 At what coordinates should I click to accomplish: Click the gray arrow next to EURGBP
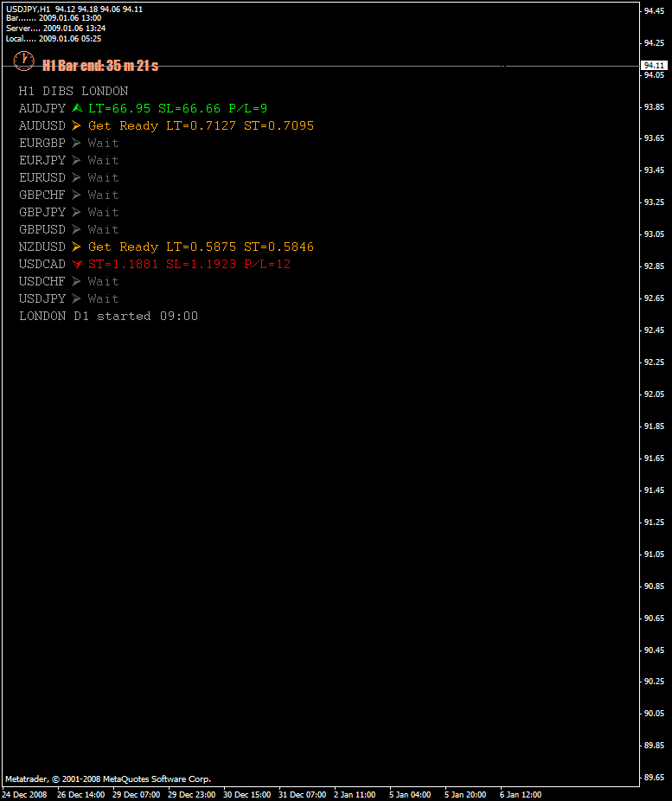pos(77,143)
